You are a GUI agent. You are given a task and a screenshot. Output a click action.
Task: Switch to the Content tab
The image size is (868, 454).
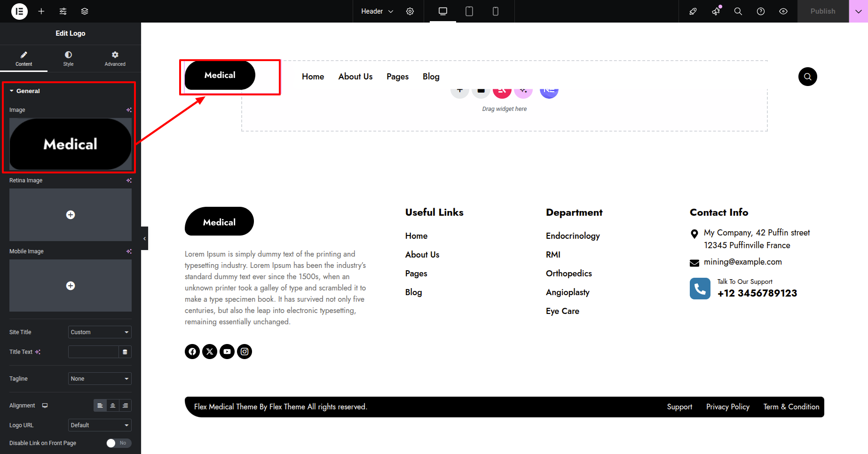[x=24, y=59]
